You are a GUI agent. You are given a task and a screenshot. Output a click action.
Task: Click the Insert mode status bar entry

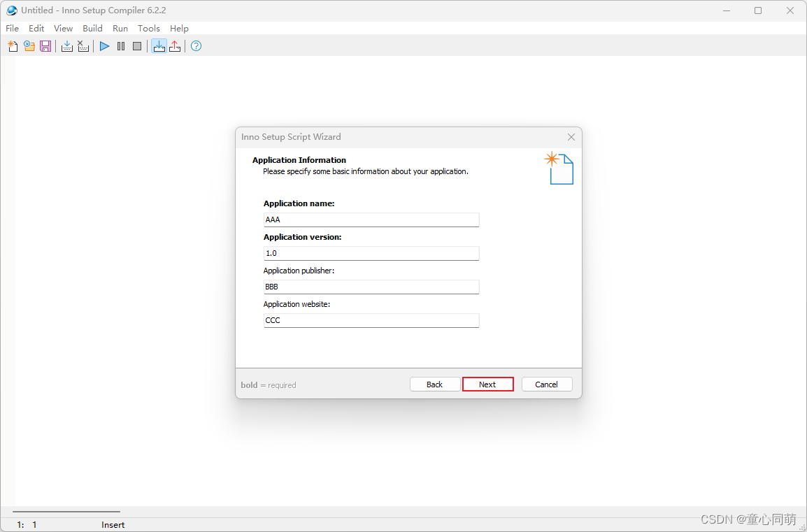click(113, 525)
